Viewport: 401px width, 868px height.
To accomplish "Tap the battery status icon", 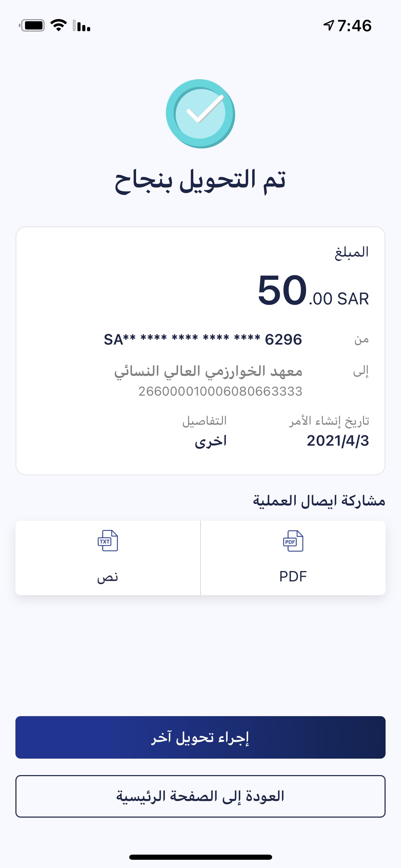I will coord(33,26).
